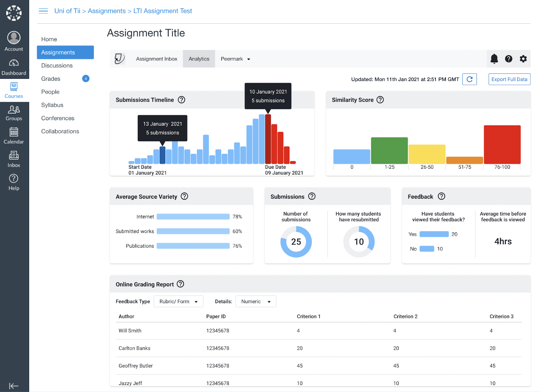Select the Analytics tab

[x=199, y=59]
